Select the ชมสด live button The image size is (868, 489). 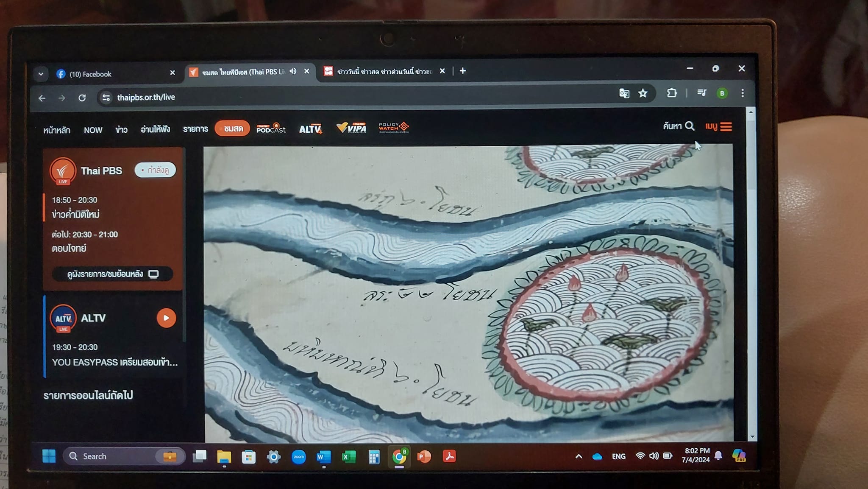(232, 129)
